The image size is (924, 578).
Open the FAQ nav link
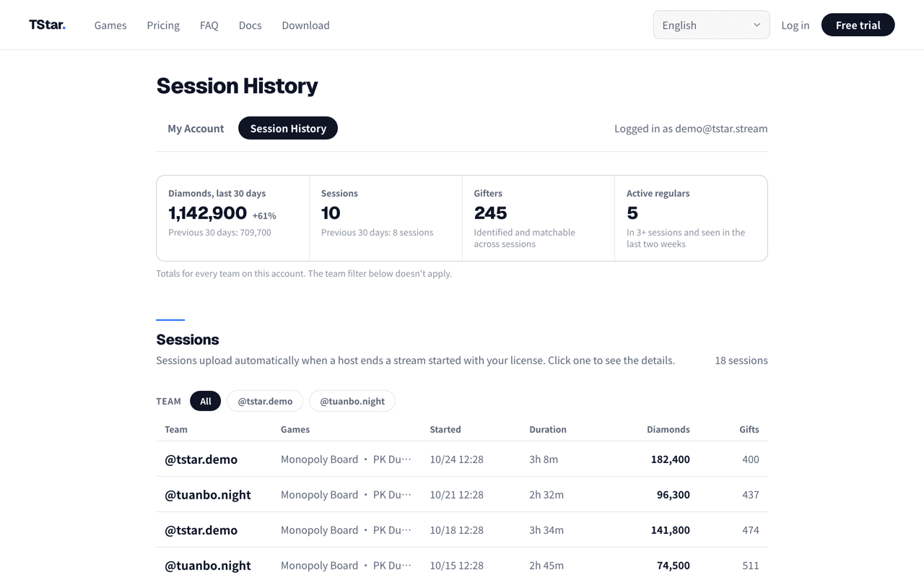click(x=209, y=25)
